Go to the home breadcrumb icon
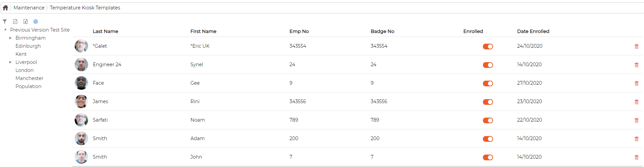644x167 pixels. pyautogui.click(x=5, y=8)
